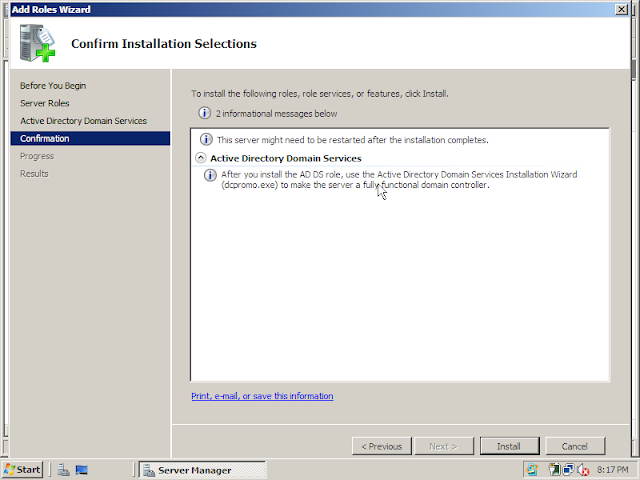The height and width of the screenshot is (480, 640).
Task: Click the 8:17 PM clock
Action: click(x=613, y=470)
